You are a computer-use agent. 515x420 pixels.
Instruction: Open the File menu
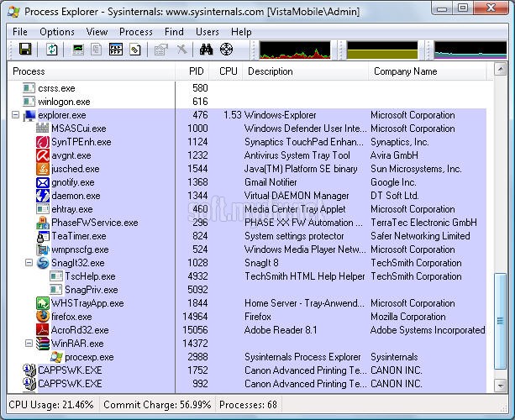click(20, 32)
